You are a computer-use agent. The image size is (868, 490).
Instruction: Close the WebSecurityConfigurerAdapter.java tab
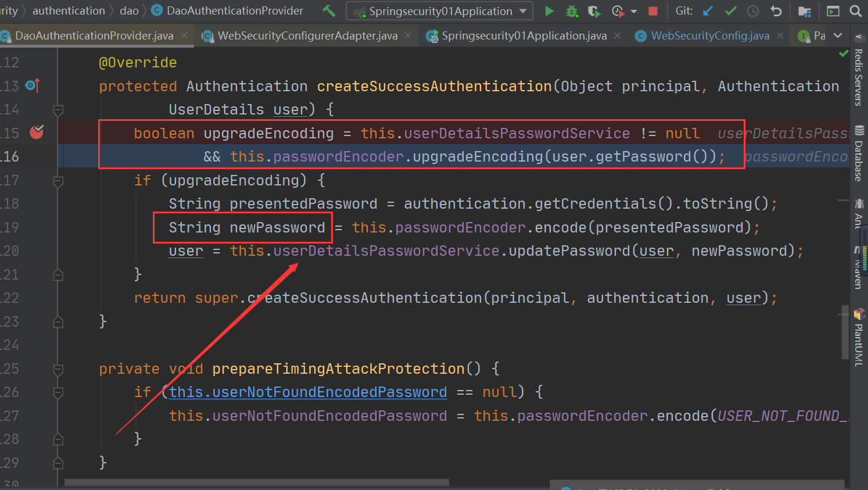point(408,36)
